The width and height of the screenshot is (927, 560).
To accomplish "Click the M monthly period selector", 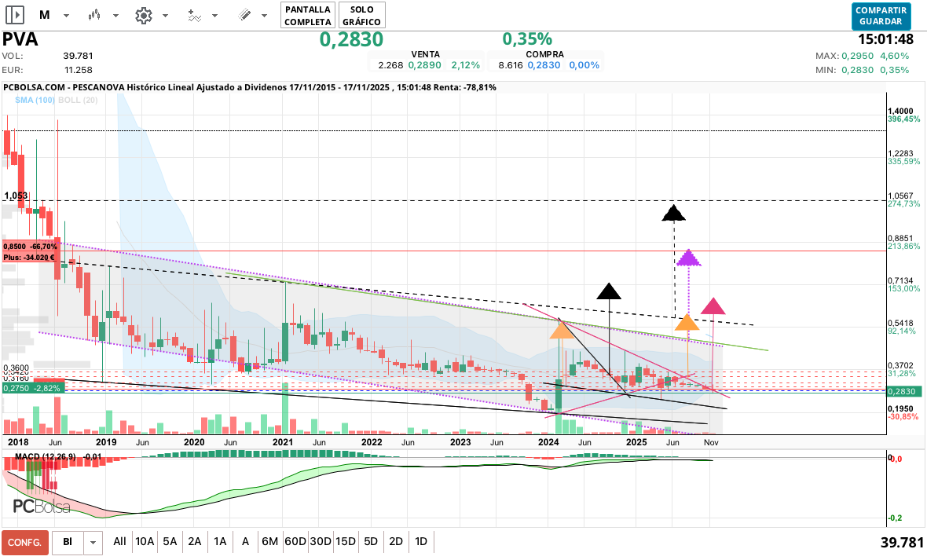I will 44,16.
